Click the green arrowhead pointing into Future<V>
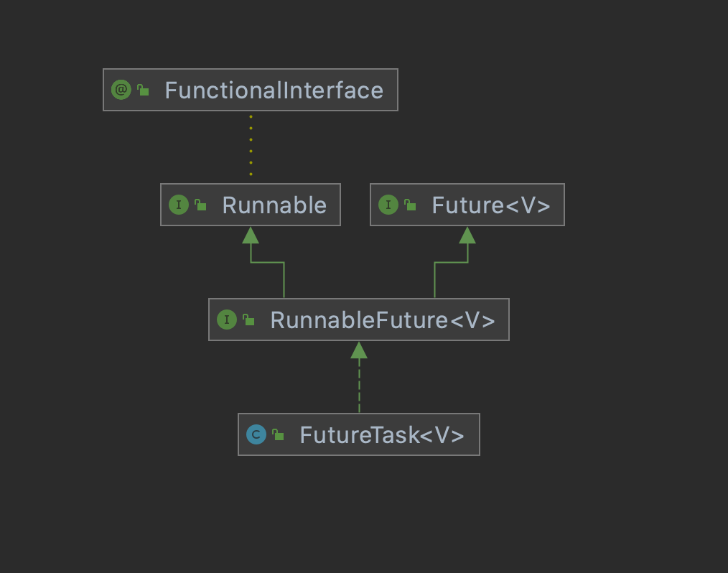This screenshot has height=573, width=728. (467, 235)
